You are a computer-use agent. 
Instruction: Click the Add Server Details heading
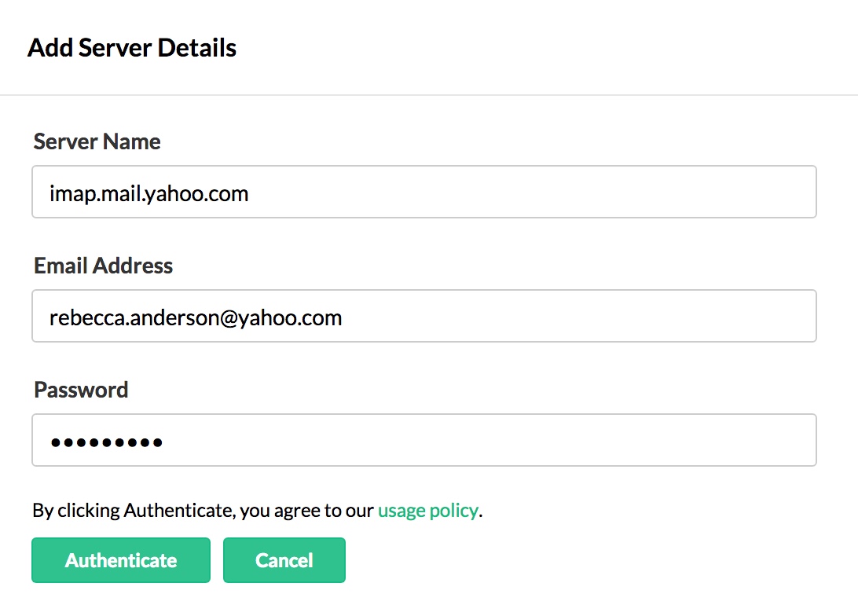point(132,48)
